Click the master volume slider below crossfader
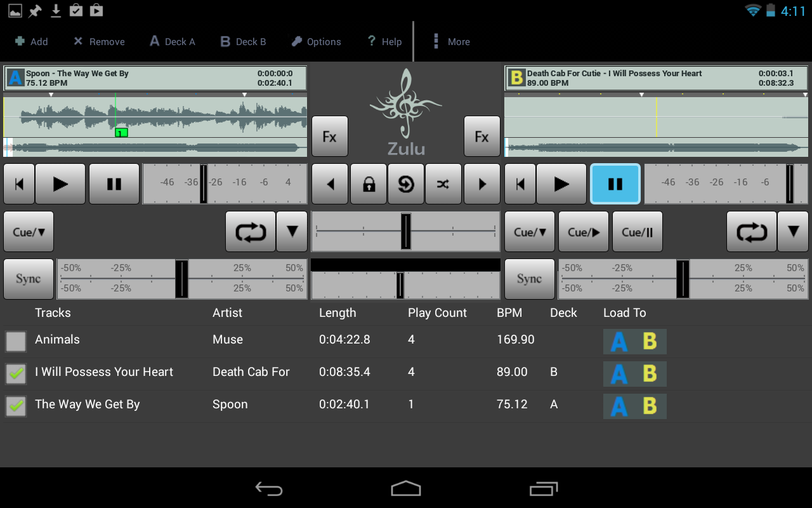 (x=406, y=285)
